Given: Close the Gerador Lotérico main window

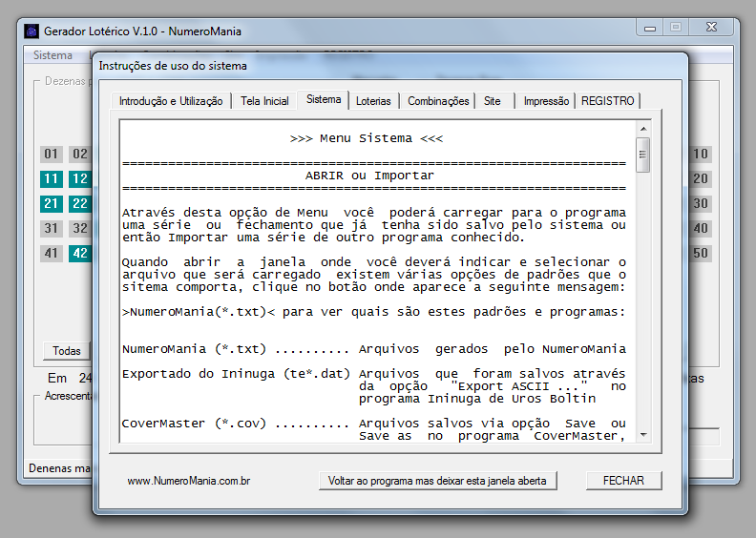Looking at the screenshot, I should click(712, 28).
